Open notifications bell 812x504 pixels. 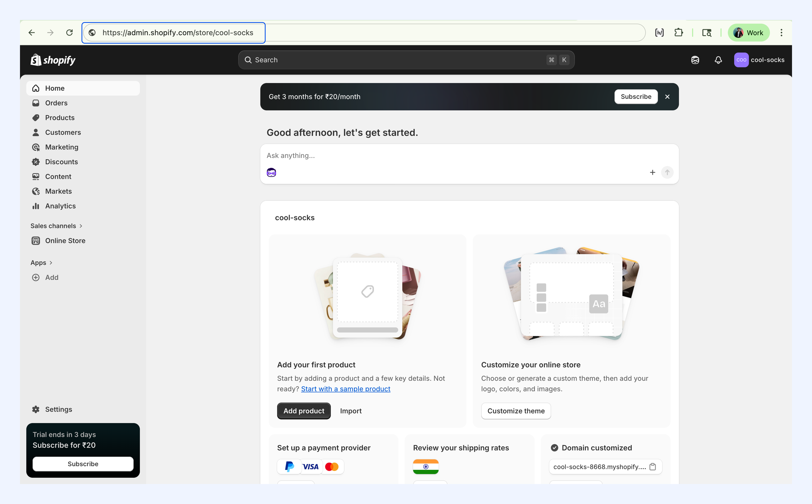pyautogui.click(x=718, y=60)
